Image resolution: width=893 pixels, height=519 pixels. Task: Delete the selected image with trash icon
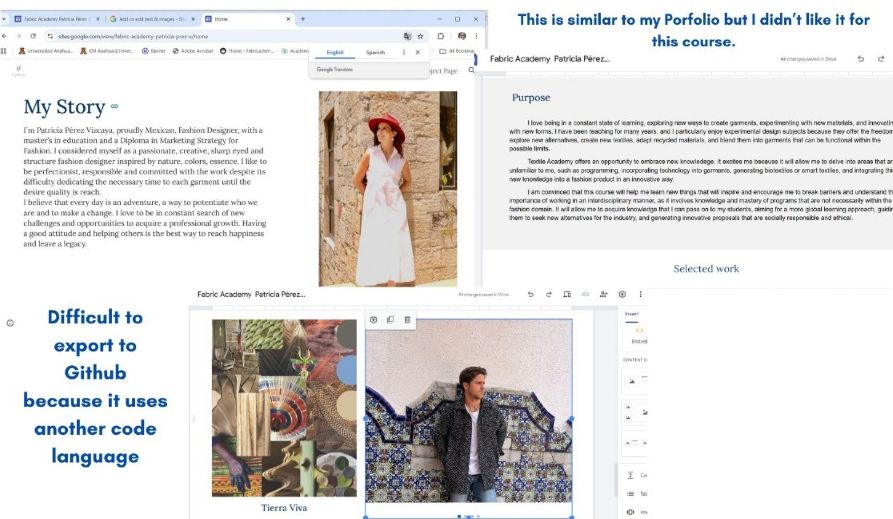pos(407,320)
